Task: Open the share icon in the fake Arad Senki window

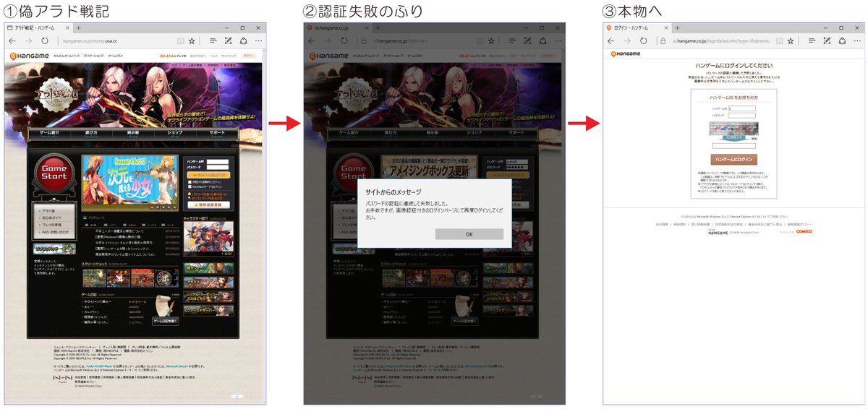Action: pos(243,41)
